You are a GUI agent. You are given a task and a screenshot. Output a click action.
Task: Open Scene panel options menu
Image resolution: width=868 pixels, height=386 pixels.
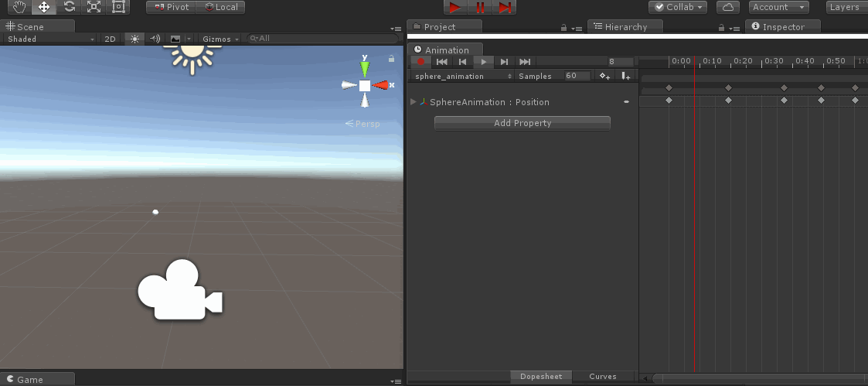(x=395, y=29)
